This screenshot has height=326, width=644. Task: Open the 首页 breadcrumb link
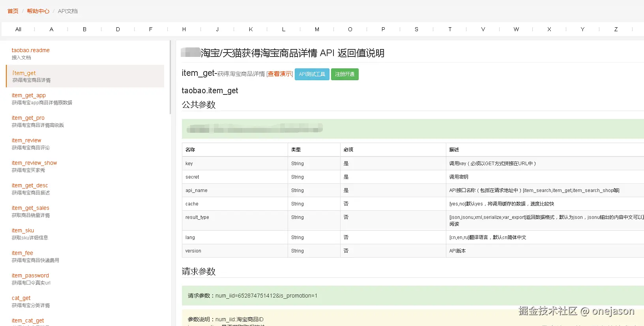13,11
